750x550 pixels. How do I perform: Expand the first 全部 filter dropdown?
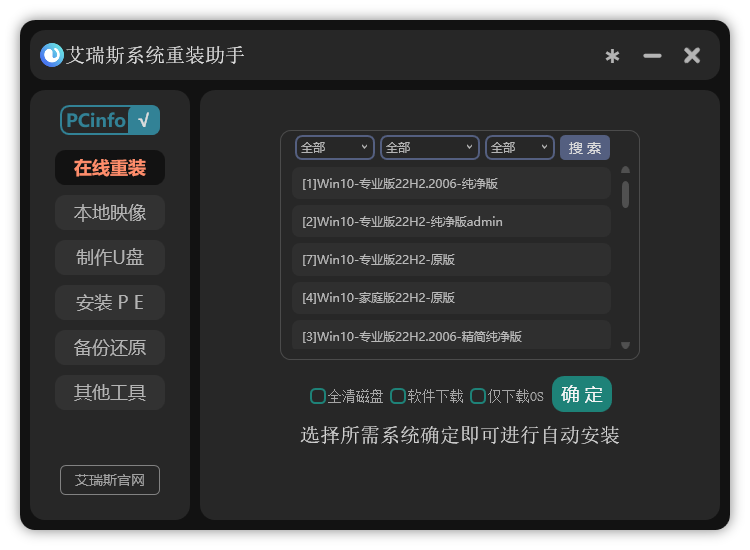tap(335, 148)
